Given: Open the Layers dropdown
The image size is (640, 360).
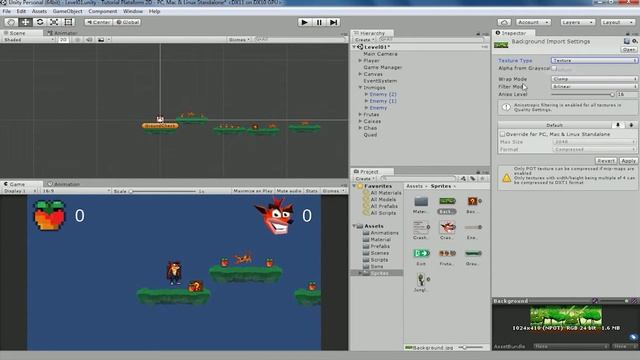Looking at the screenshot, I should (x=577, y=22).
